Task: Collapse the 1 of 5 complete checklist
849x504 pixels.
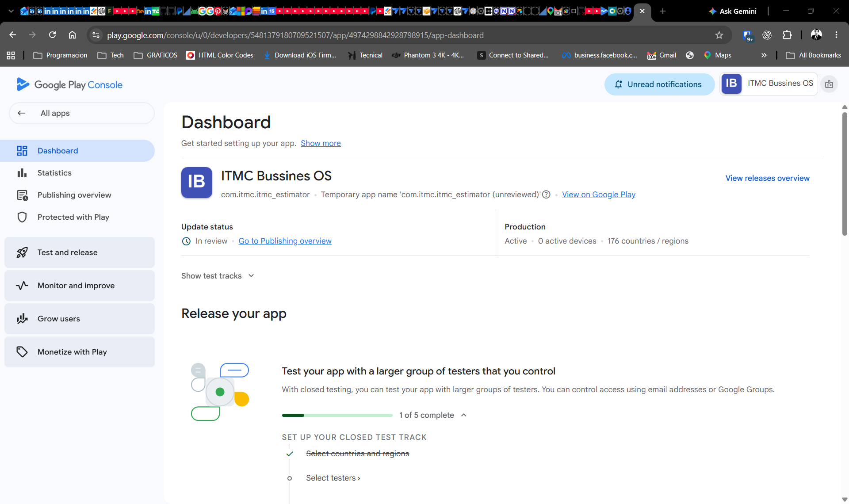Action: (463, 415)
